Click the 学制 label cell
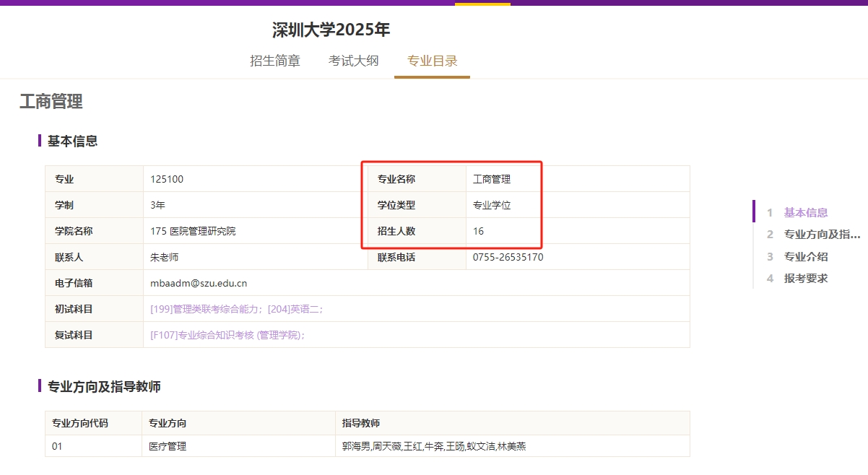This screenshot has height=475, width=868. pyautogui.click(x=95, y=205)
